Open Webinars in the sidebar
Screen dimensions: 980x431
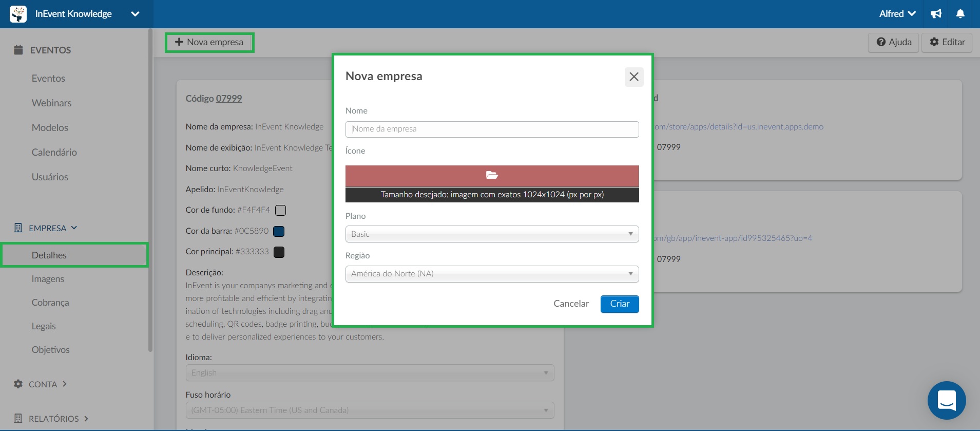pos(51,103)
